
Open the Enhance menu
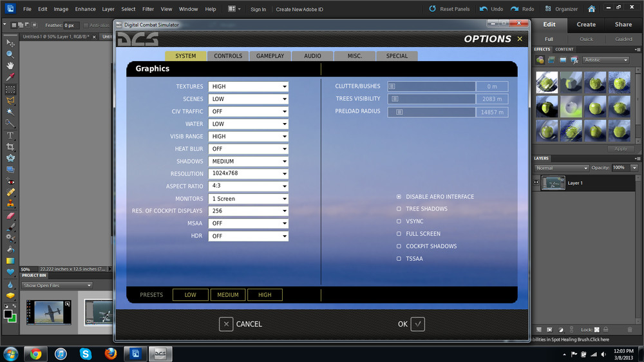click(85, 9)
